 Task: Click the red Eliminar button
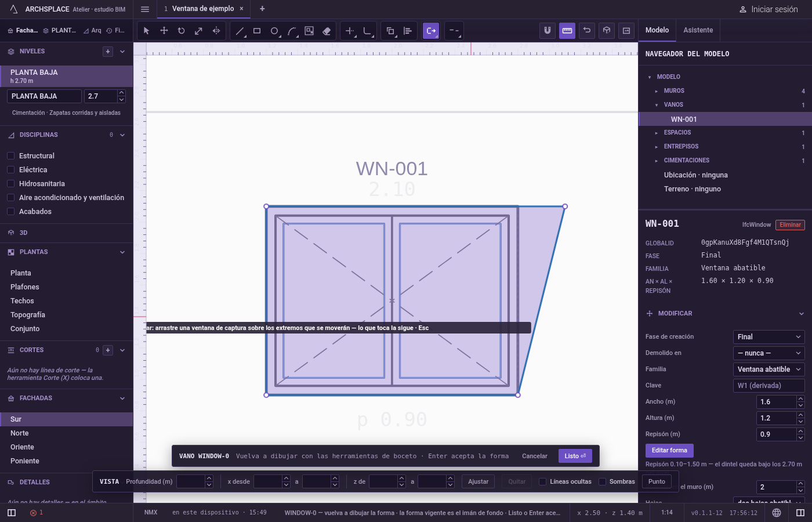click(791, 225)
